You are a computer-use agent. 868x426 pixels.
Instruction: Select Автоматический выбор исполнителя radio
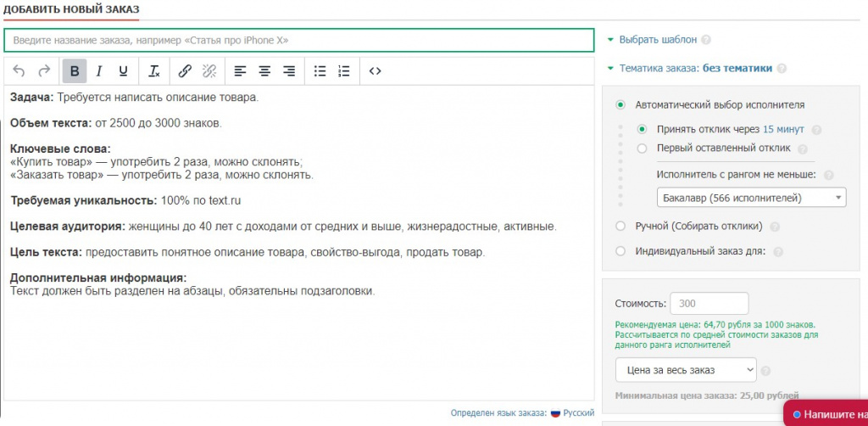tap(620, 104)
